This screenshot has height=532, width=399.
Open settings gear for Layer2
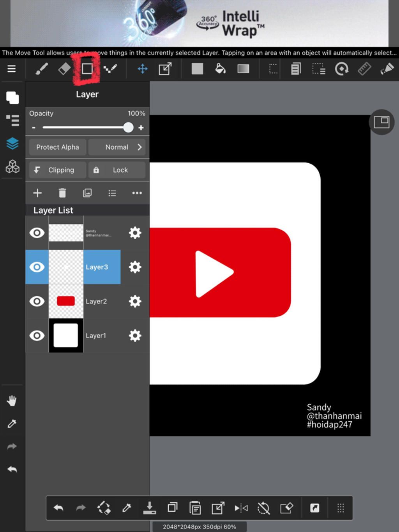click(135, 301)
